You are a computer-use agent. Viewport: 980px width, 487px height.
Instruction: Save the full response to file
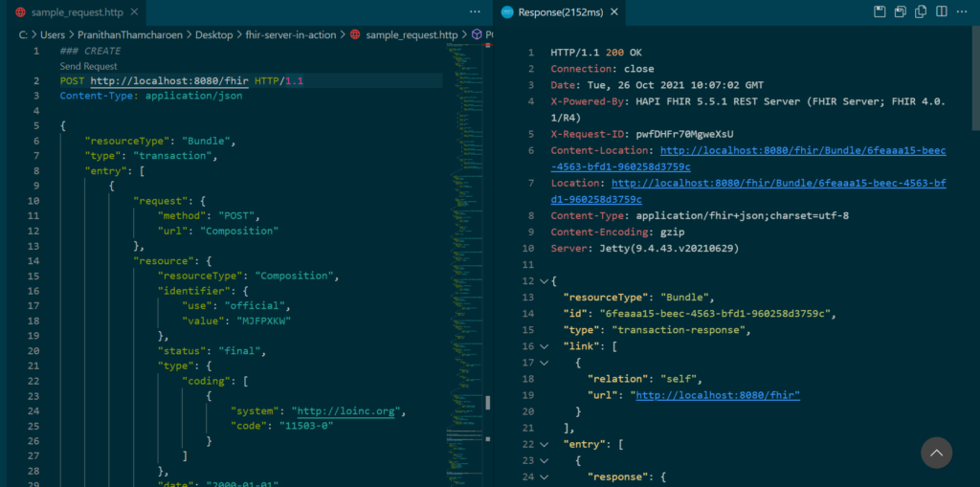pyautogui.click(x=880, y=11)
